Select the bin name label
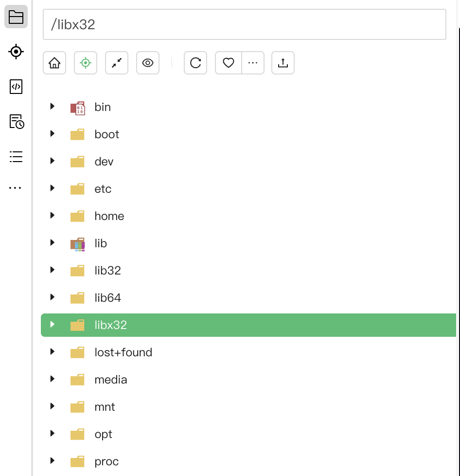Viewport: 460px width, 476px height. 103,107
